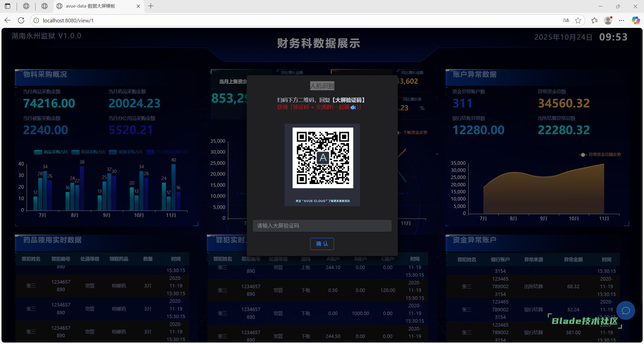The width and height of the screenshot is (644, 344).
Task: Open the browser profile avatar
Action: [x=608, y=20]
